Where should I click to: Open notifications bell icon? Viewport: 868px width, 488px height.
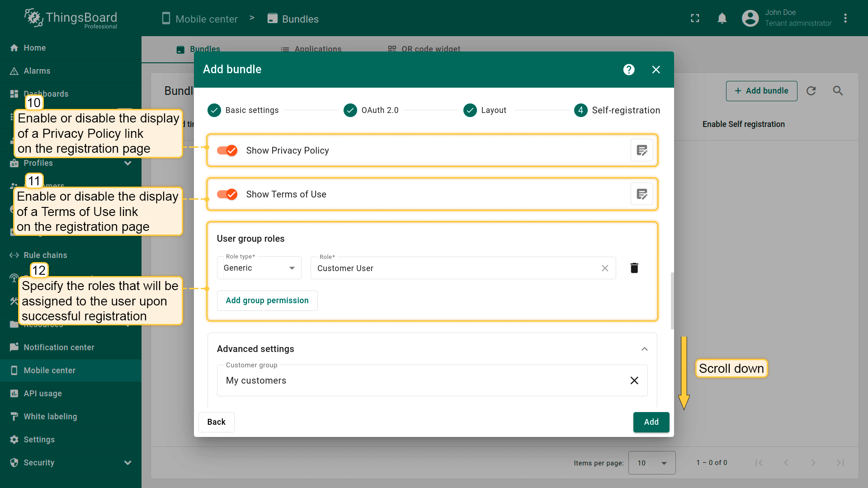pyautogui.click(x=722, y=18)
